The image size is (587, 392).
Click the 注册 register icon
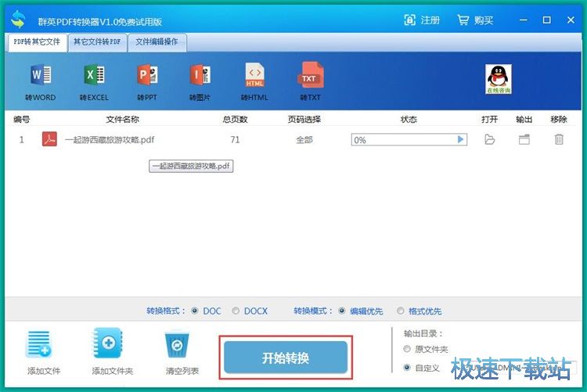(x=409, y=20)
